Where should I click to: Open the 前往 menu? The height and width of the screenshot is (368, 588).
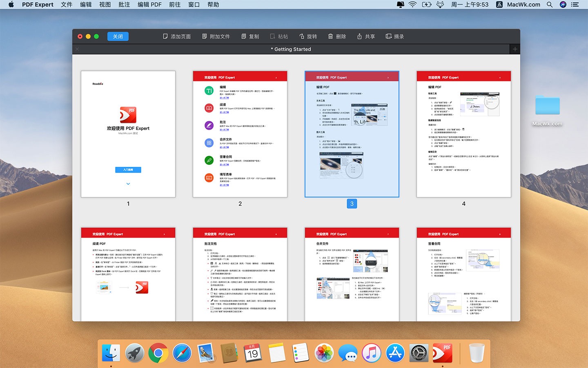[x=175, y=4]
